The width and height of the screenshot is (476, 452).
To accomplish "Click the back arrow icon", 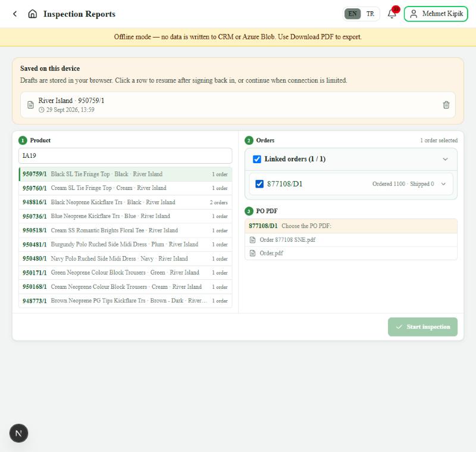I will tap(15, 14).
